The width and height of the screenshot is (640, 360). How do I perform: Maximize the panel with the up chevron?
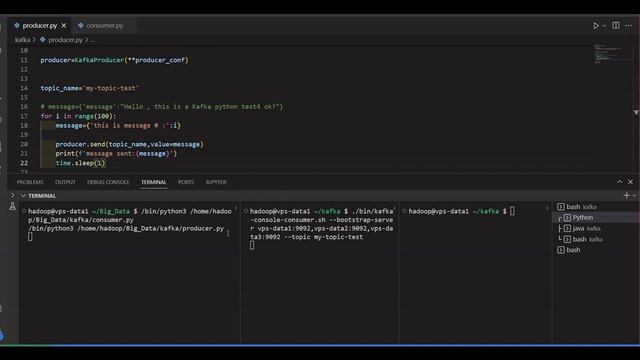[620, 182]
